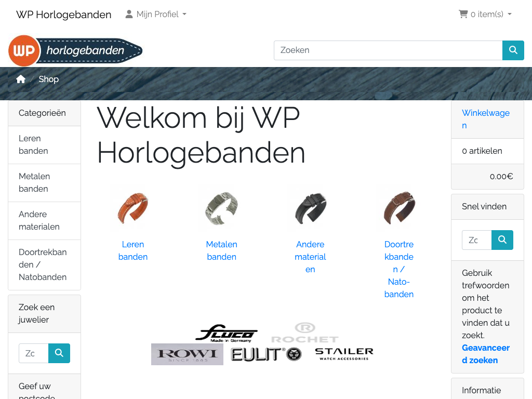Focus the main Zoeken input field
The height and width of the screenshot is (399, 532).
point(388,50)
